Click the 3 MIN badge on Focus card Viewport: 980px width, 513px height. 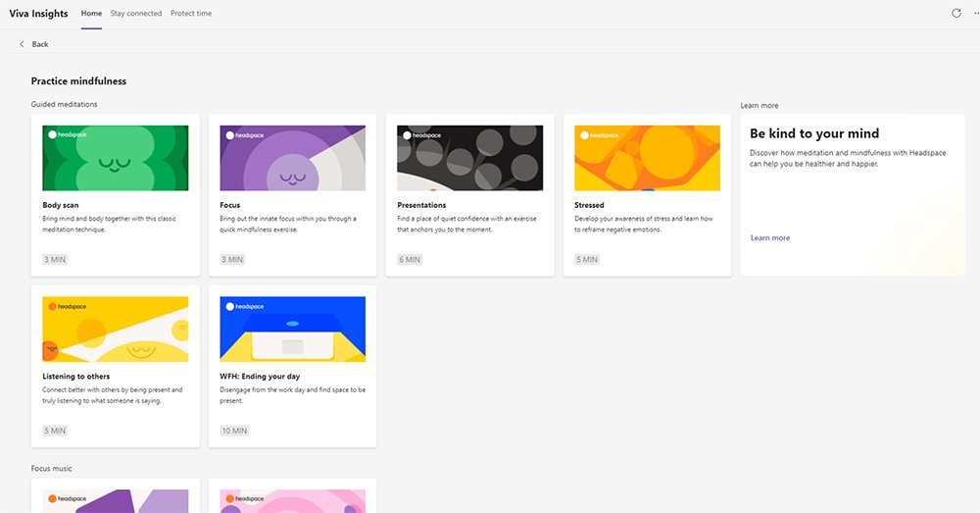pos(232,260)
